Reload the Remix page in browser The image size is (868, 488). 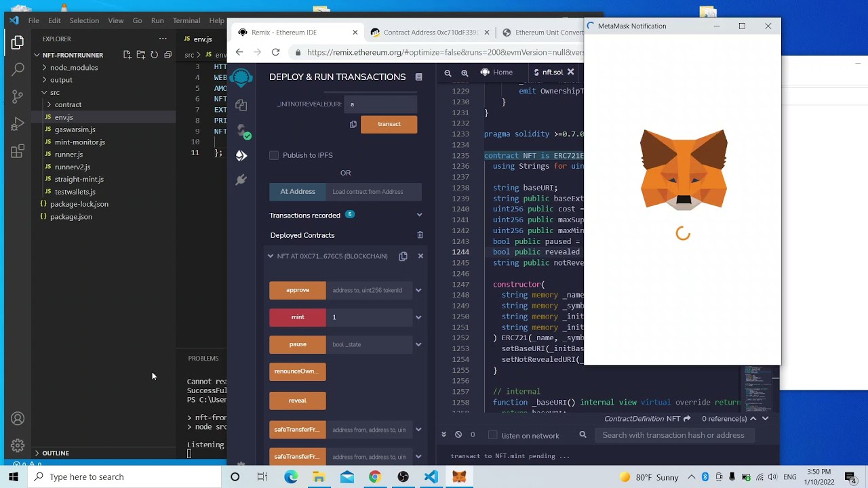[275, 52]
